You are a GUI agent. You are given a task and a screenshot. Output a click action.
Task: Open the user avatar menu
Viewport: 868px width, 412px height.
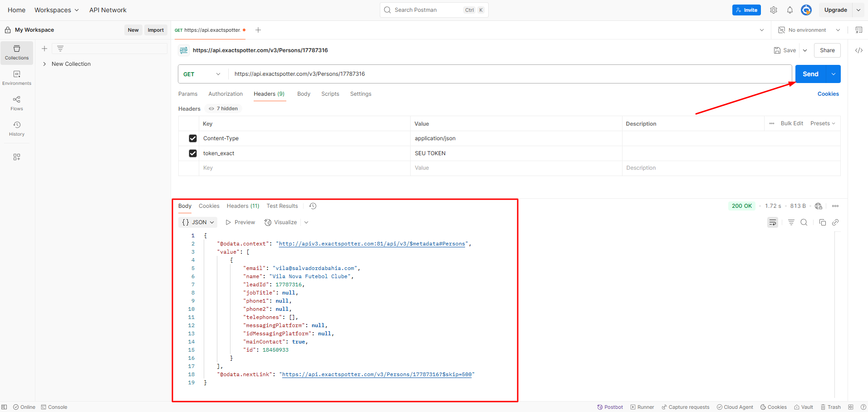(x=806, y=10)
